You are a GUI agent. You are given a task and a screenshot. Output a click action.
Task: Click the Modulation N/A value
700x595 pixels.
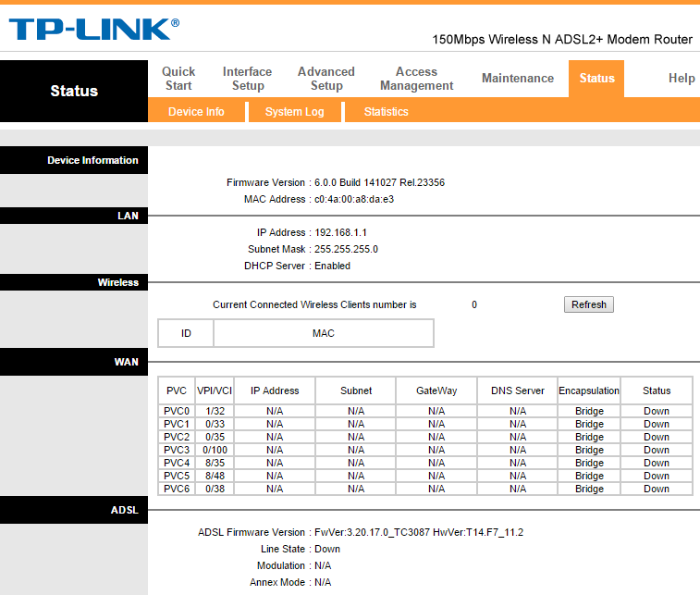[323, 565]
